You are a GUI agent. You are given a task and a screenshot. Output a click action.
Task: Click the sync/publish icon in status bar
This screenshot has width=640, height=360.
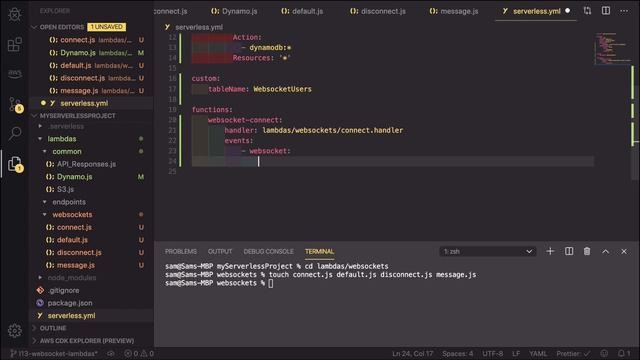[111, 353]
